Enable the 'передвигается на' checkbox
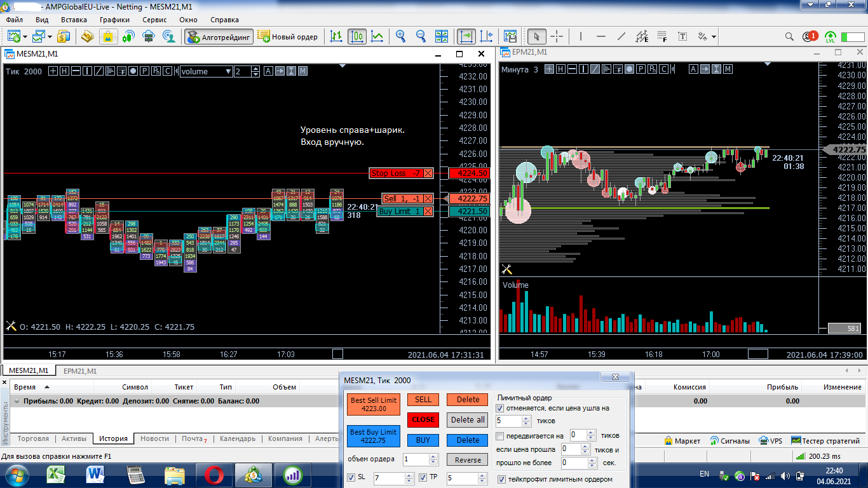 pyautogui.click(x=500, y=436)
